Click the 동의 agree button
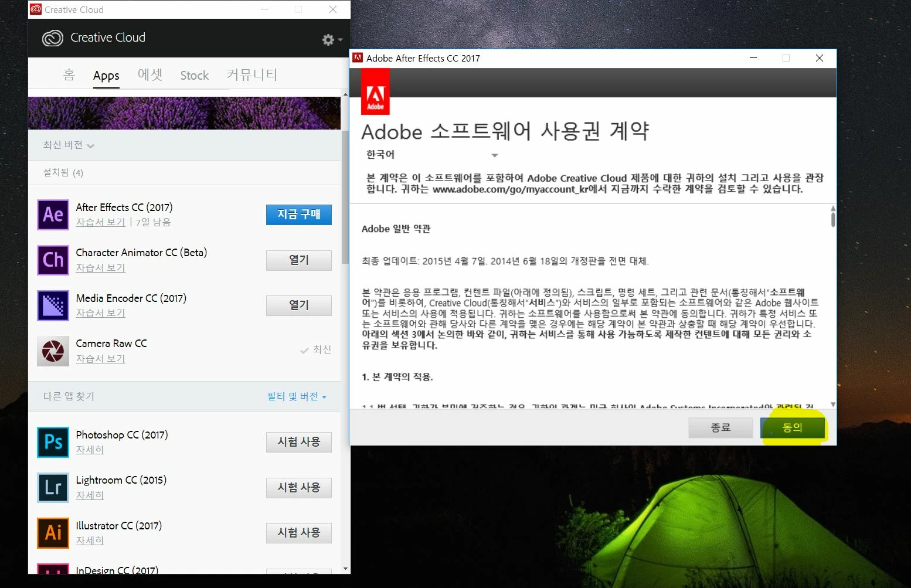Image resolution: width=911 pixels, height=588 pixels. point(793,428)
